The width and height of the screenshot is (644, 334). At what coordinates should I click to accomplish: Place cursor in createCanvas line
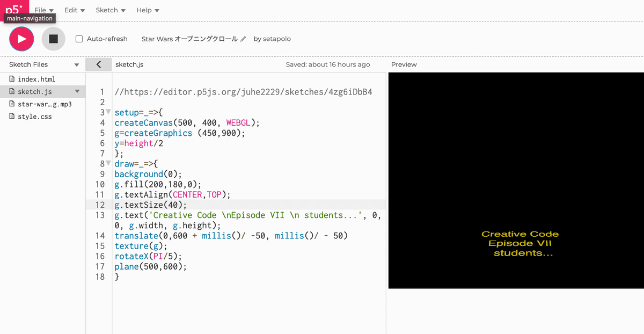click(187, 122)
